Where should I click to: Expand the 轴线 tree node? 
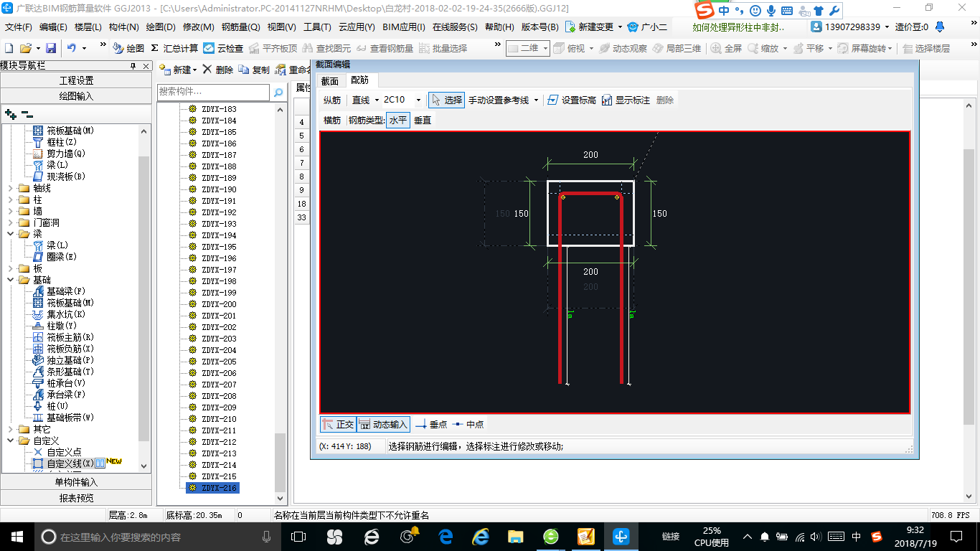pos(10,188)
